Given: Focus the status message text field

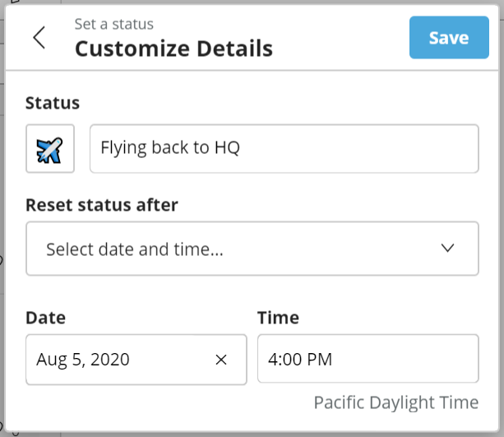Looking at the screenshot, I should coord(284,149).
